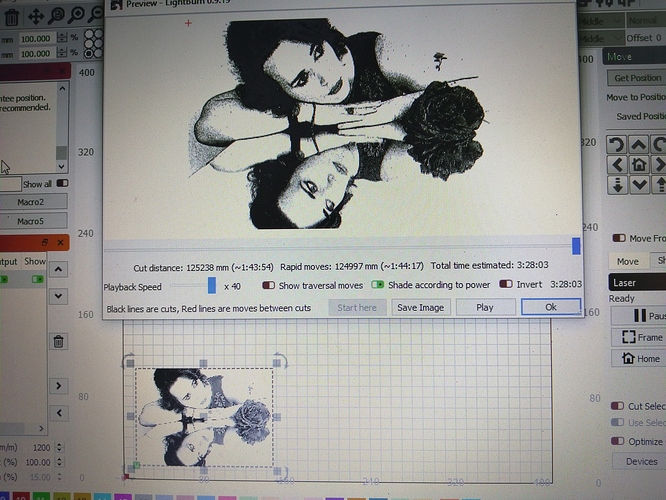The height and width of the screenshot is (500, 666).
Task: Adjust the second 100.000 percent spinner
Action: coord(62,53)
